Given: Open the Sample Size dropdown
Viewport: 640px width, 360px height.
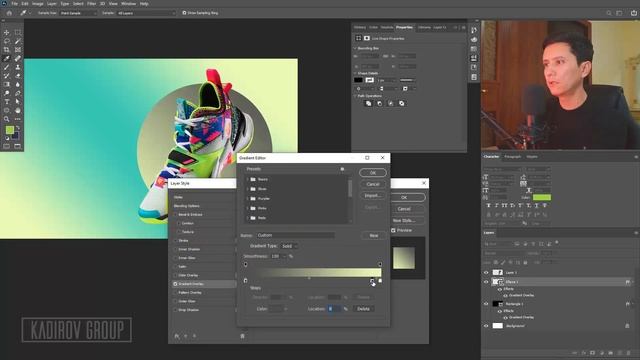Looking at the screenshot, I should tap(79, 13).
